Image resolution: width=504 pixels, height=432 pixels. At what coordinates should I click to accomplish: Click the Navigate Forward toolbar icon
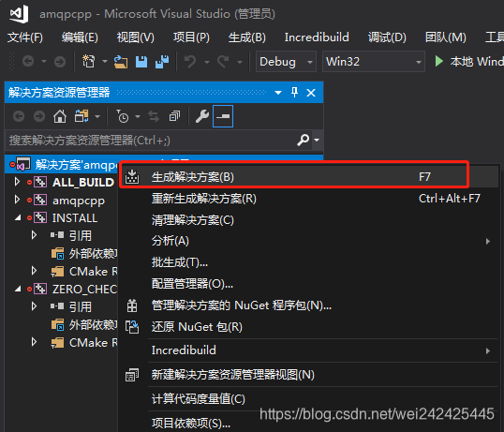pos(60,61)
